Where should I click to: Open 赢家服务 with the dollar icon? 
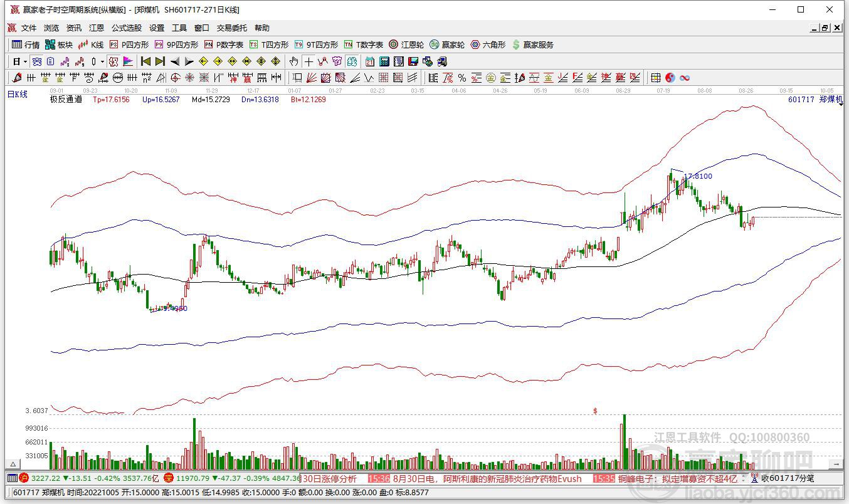(533, 45)
